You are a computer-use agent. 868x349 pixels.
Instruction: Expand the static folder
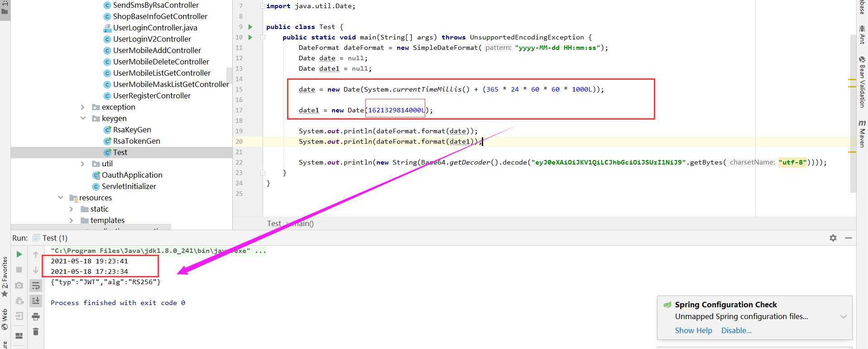point(71,209)
